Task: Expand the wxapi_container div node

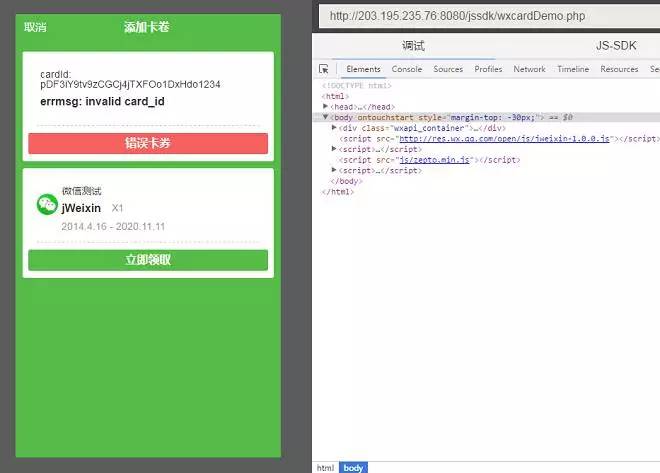Action: coord(334,128)
